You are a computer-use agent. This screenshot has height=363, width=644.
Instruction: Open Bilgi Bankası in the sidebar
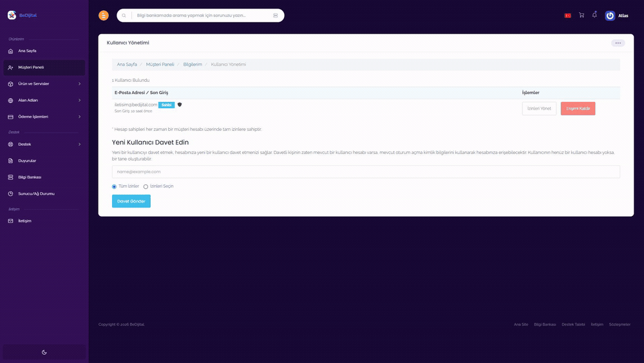click(44, 177)
